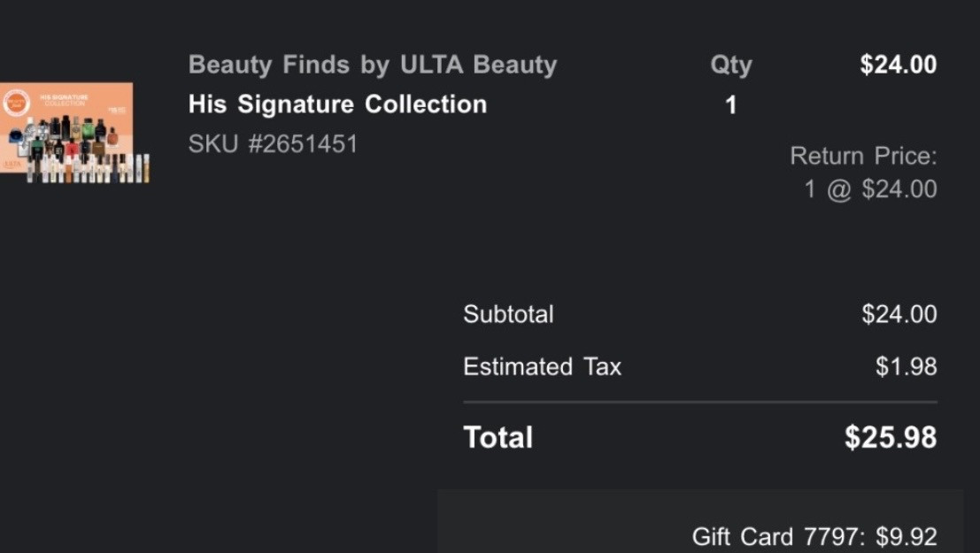The image size is (980, 553).
Task: Click the Gift Card 7797 payment line
Action: 814,536
